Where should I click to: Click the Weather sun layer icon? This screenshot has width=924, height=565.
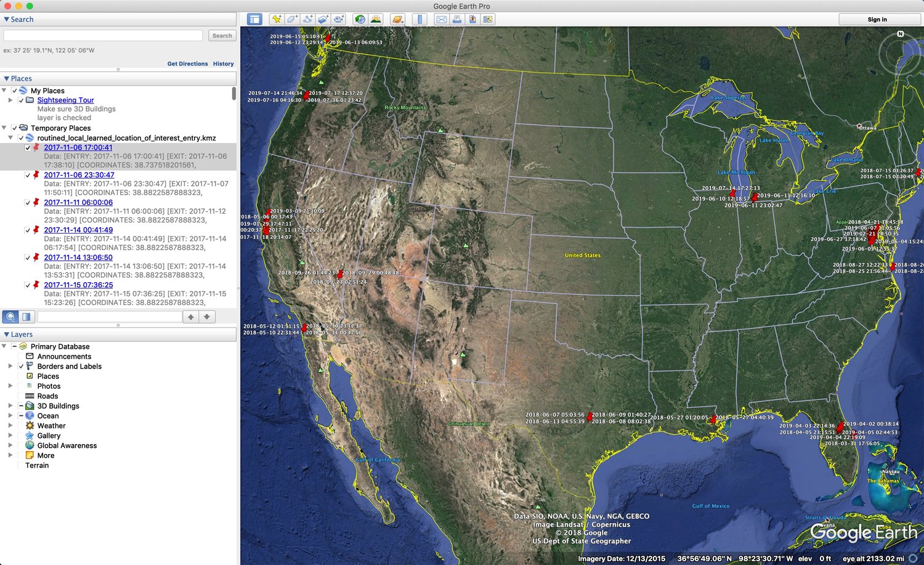30,426
